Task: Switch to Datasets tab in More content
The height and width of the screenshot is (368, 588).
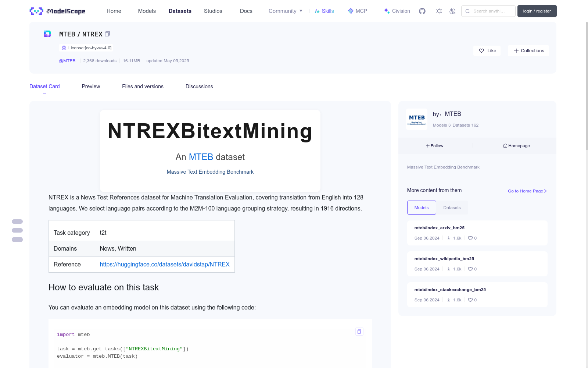Action: (452, 208)
